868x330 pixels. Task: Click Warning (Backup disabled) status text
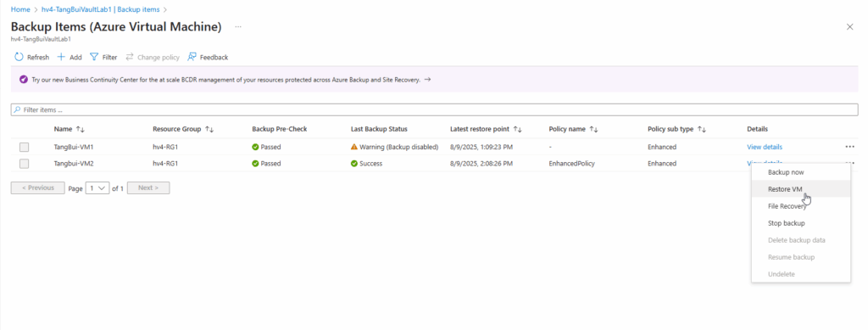(398, 148)
